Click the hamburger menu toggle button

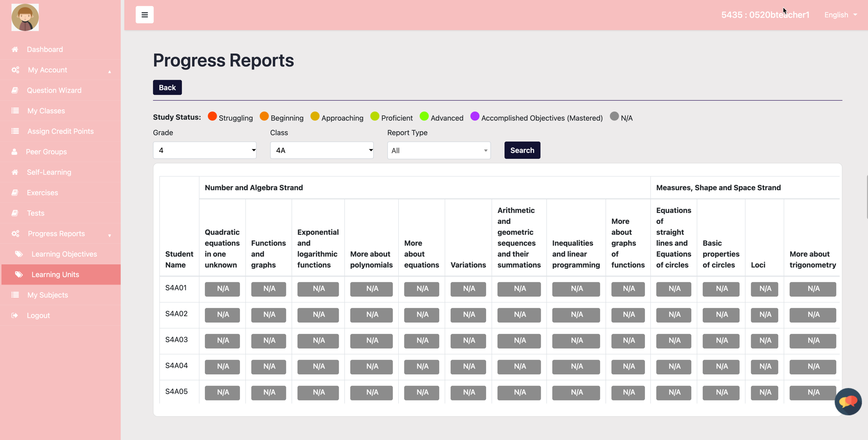click(x=144, y=15)
